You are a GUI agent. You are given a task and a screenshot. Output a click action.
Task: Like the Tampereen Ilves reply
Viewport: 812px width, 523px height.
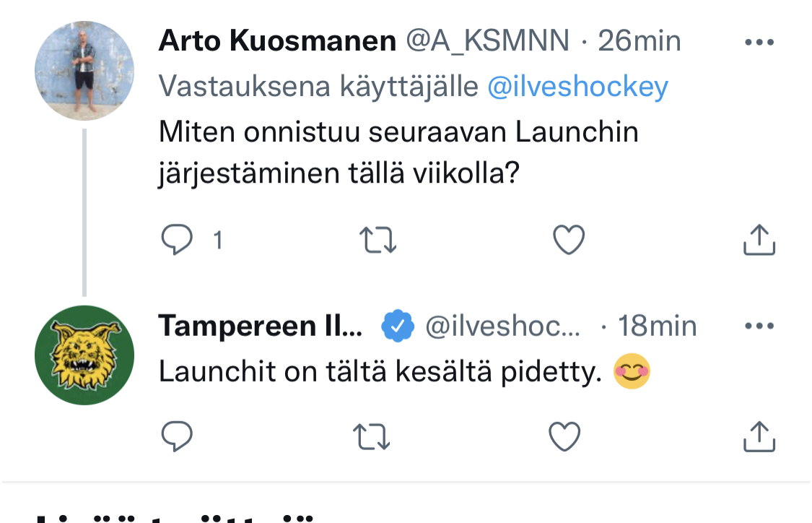[564, 436]
